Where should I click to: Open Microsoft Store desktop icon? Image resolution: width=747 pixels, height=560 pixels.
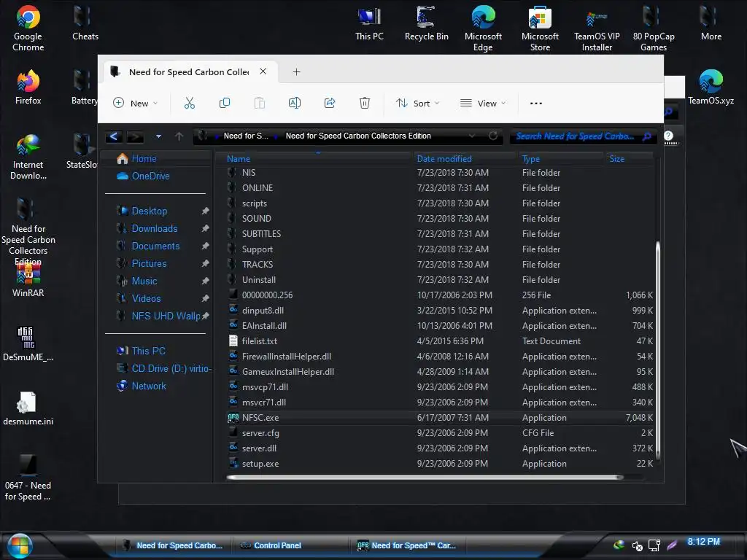(540, 28)
